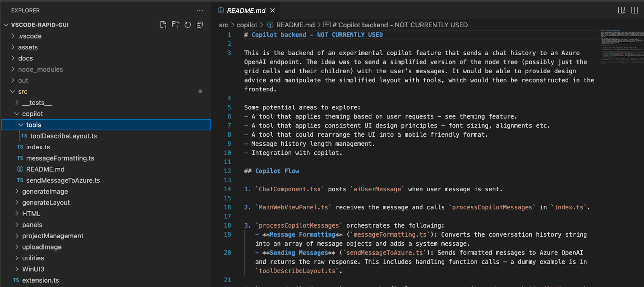Click TS icon beside messageFormatting.ts
The width and height of the screenshot is (644, 287).
point(20,158)
